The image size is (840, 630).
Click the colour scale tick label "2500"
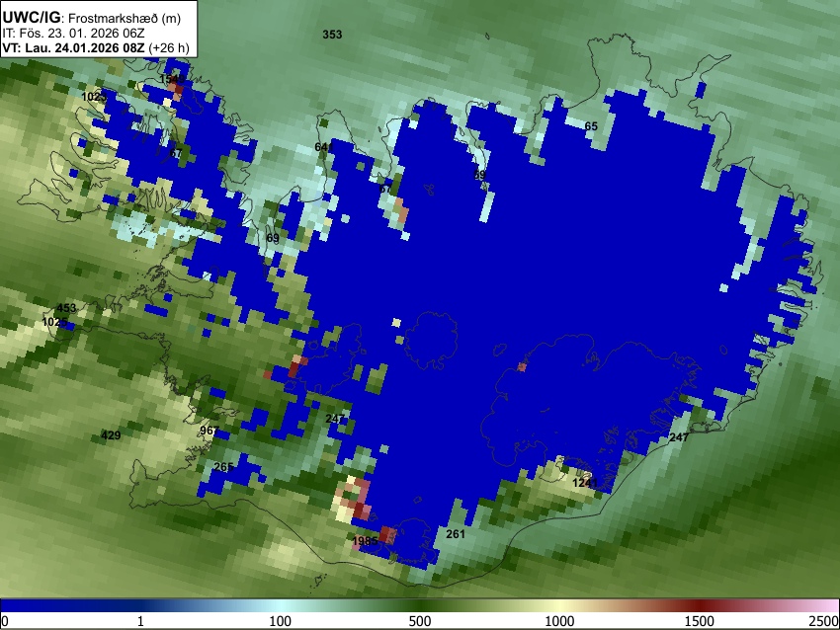(824, 621)
